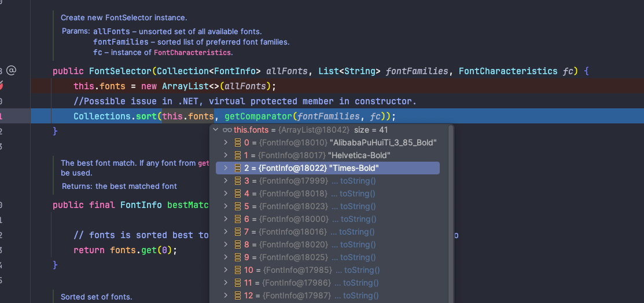Click the array element icon for index 0

[x=237, y=143]
